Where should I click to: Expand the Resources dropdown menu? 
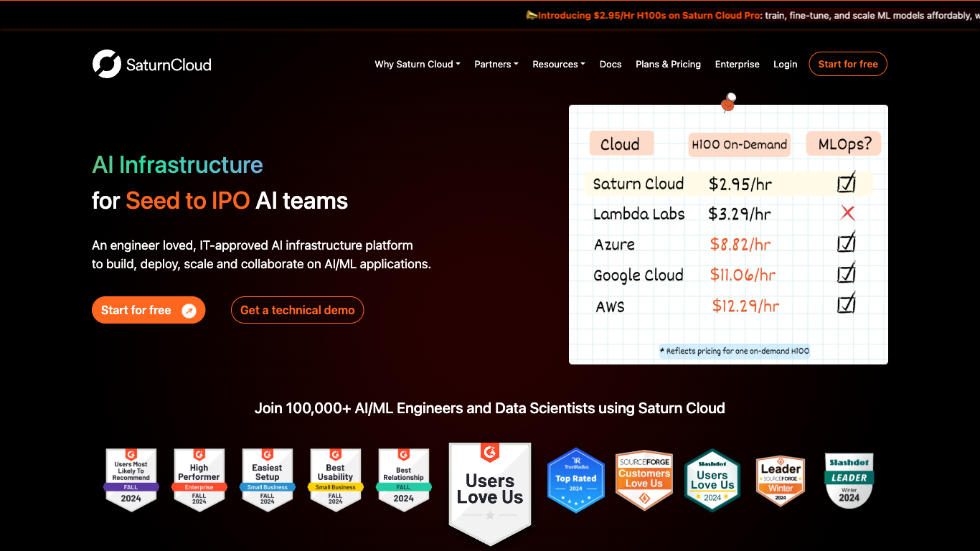coord(559,65)
